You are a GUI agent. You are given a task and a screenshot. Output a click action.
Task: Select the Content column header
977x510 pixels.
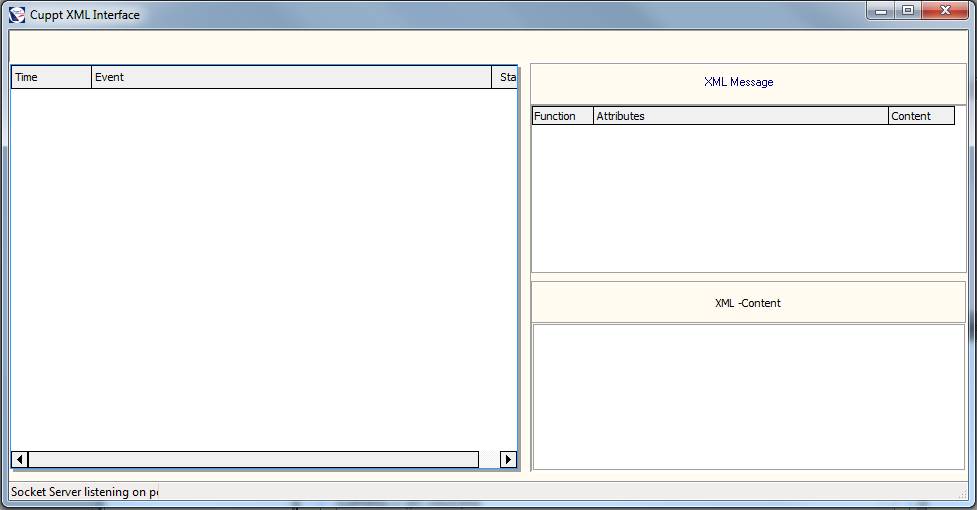coord(920,116)
